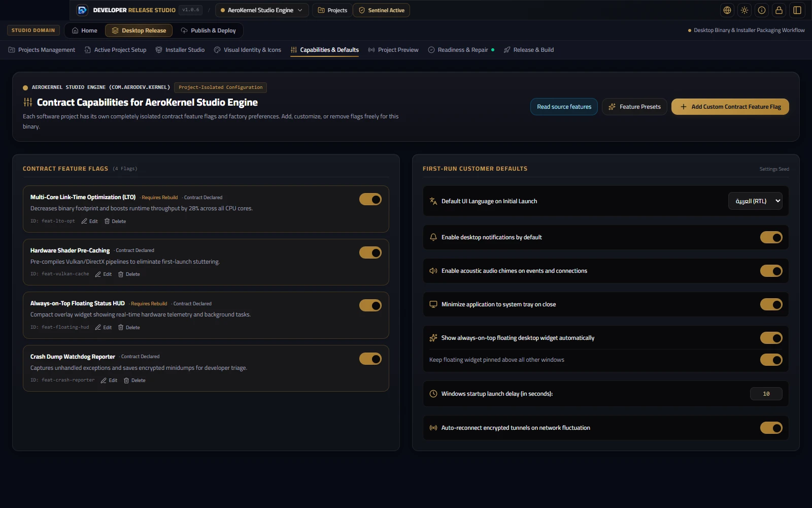Screen dimensions: 812x508
Task: Edit the feat-lto-opt flag
Action: 90,221
